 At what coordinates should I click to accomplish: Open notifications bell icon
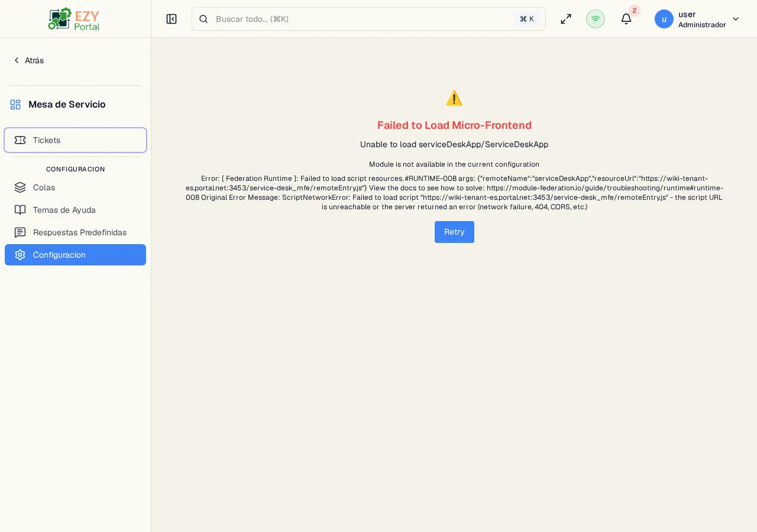(626, 19)
